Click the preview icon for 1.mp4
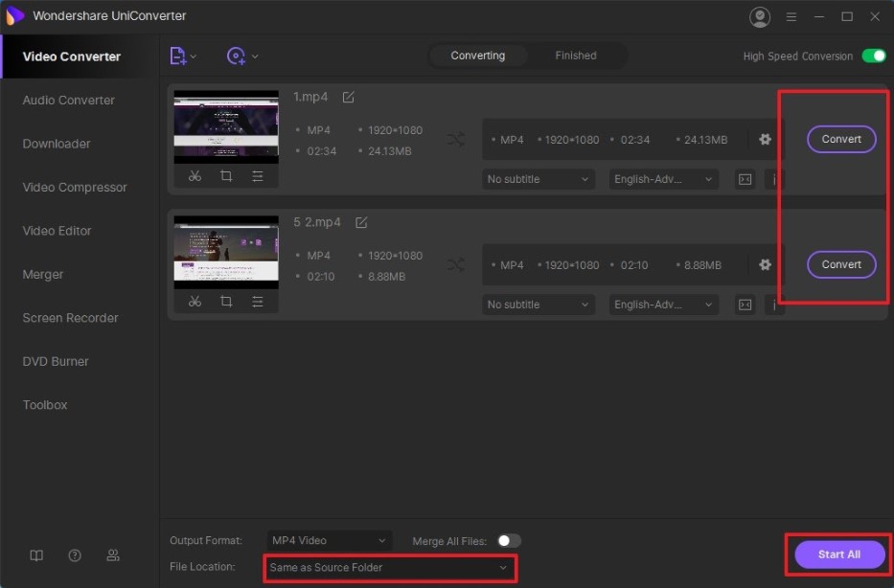894x588 pixels. pos(745,179)
